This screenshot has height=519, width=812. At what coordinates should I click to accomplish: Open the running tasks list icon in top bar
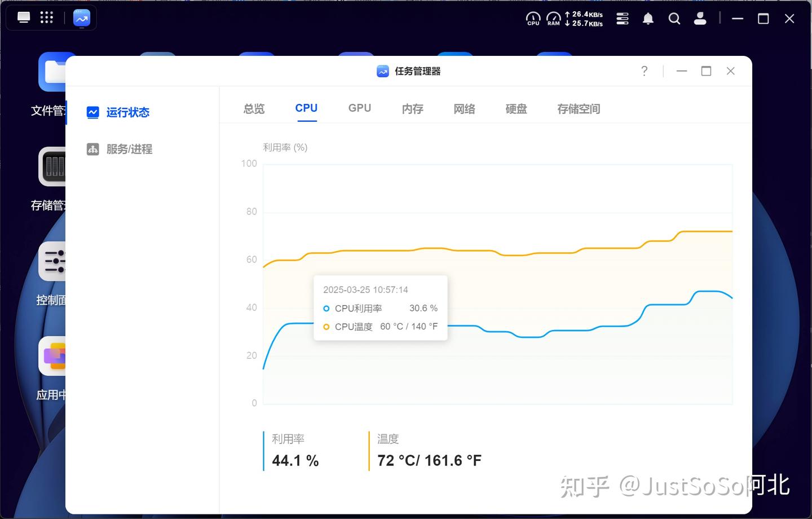coord(623,19)
